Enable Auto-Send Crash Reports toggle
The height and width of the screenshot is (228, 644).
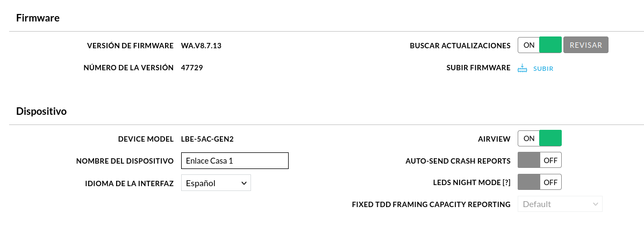(x=539, y=160)
